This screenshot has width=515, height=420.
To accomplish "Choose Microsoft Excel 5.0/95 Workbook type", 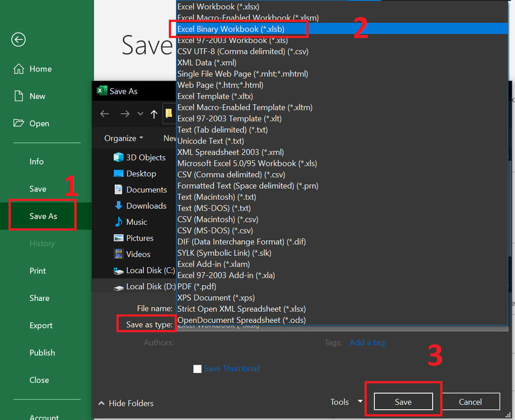I will pyautogui.click(x=342, y=163).
